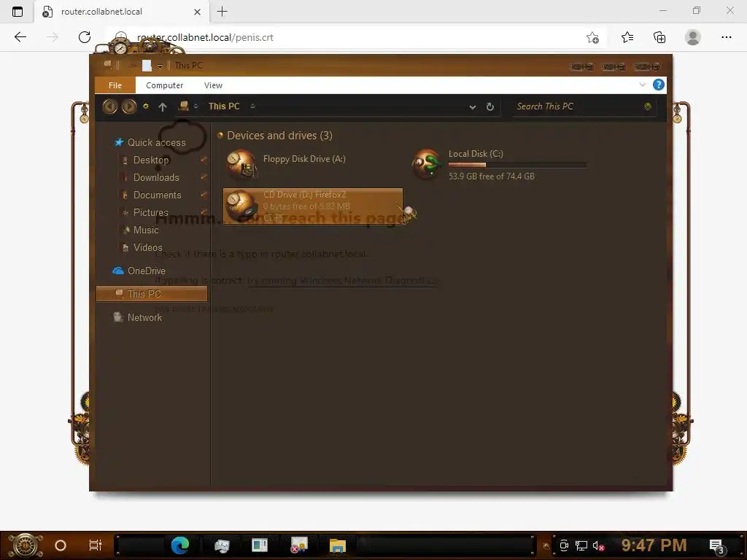The height and width of the screenshot is (560, 747).
Task: Open the Favorites list in Edge
Action: pos(627,37)
